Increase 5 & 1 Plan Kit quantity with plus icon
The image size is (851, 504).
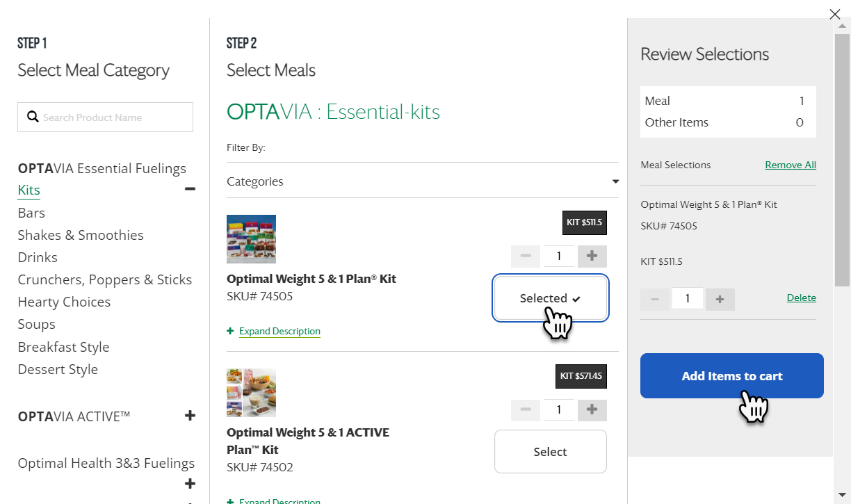click(x=592, y=256)
